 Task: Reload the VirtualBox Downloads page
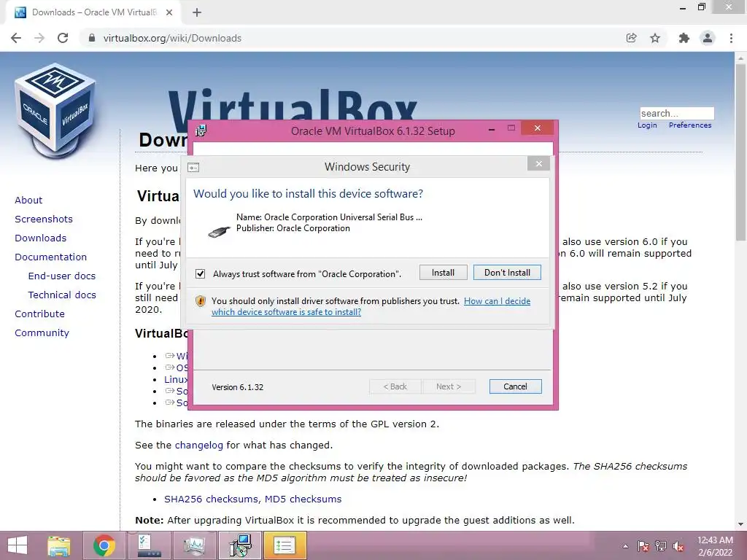pos(63,38)
